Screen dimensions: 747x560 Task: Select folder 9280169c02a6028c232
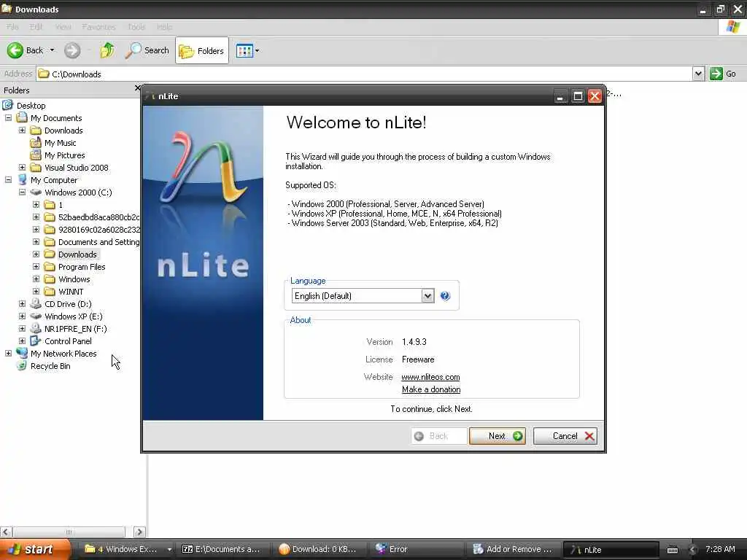click(98, 229)
